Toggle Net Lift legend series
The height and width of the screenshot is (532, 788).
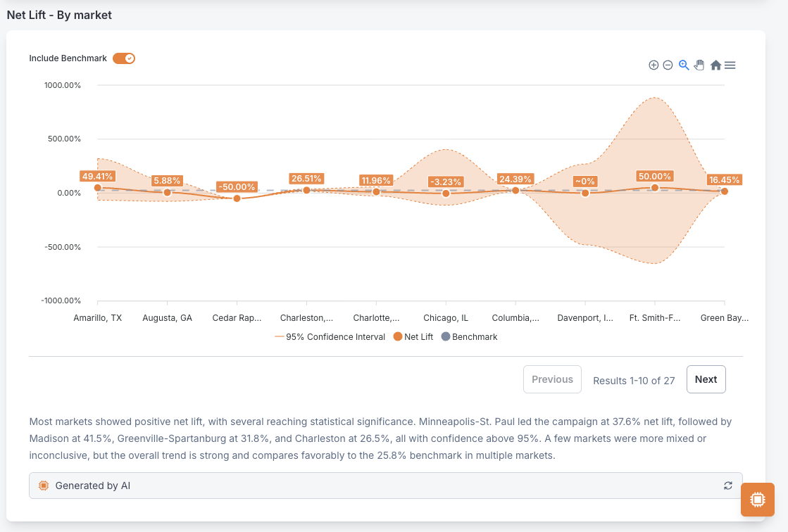click(x=413, y=336)
